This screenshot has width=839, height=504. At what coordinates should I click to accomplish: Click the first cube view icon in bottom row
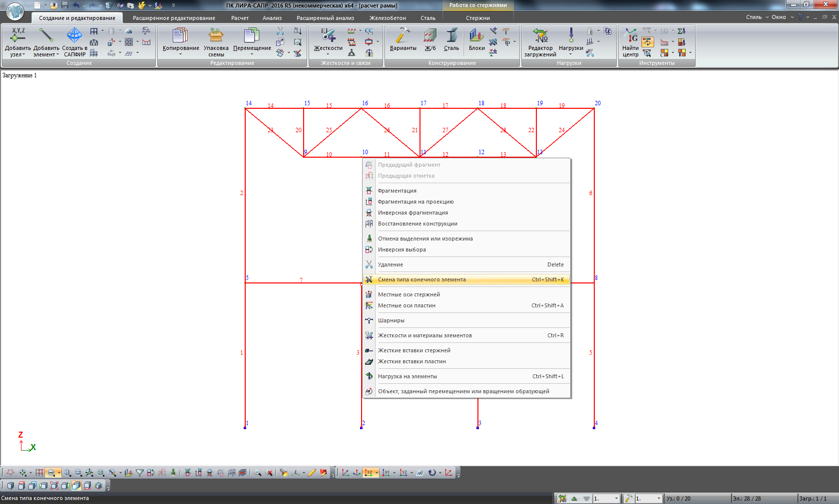[10, 485]
